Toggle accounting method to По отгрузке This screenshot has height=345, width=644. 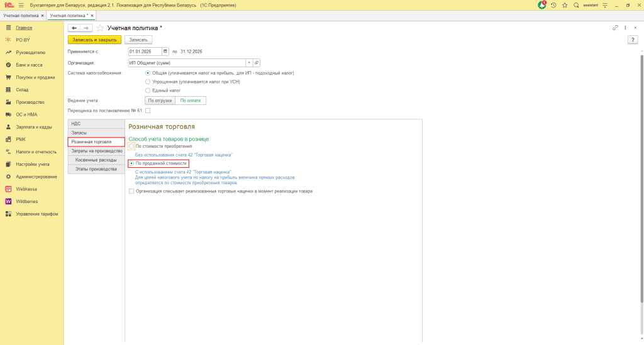(160, 101)
